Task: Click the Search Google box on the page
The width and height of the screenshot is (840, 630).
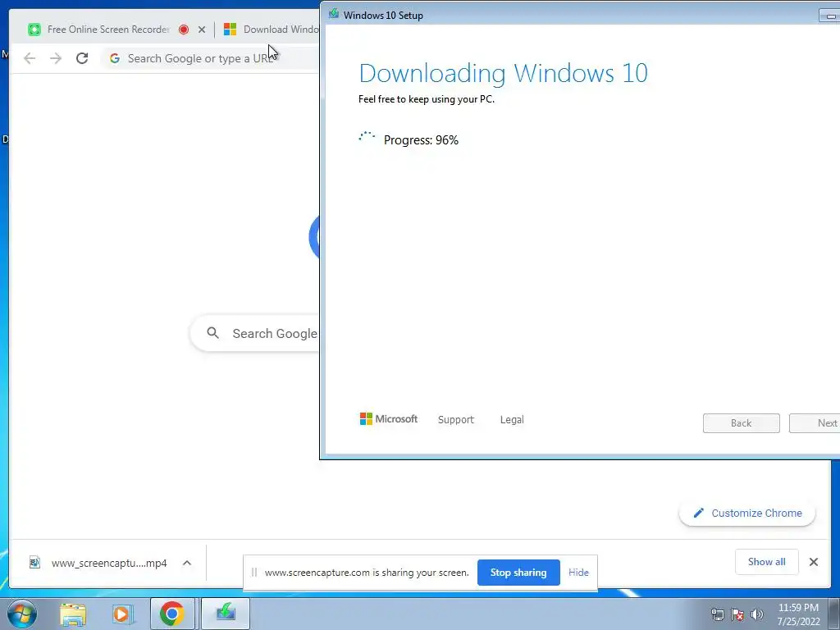Action: tap(255, 333)
